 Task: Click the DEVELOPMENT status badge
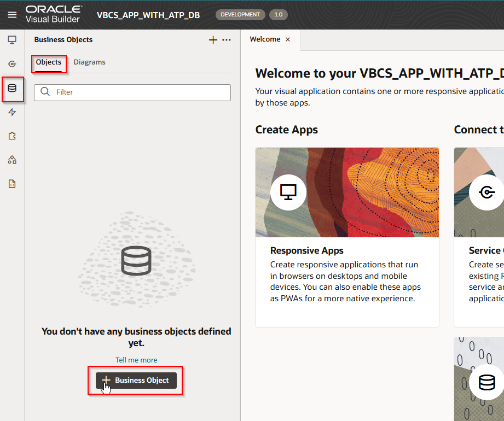(x=240, y=15)
